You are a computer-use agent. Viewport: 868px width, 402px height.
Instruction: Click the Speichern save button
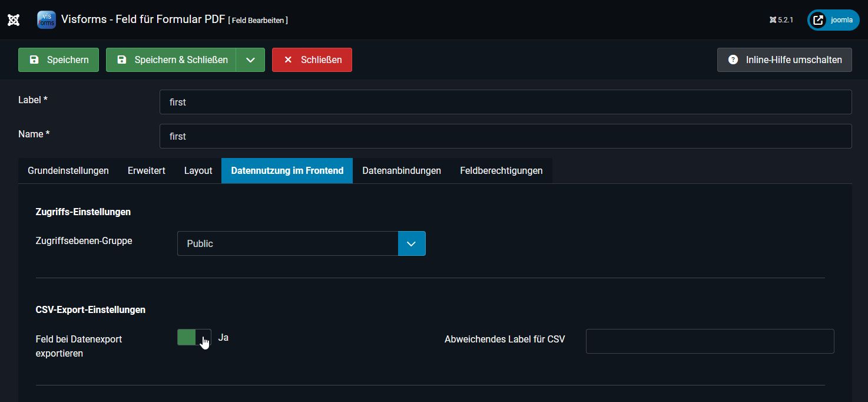coord(58,60)
